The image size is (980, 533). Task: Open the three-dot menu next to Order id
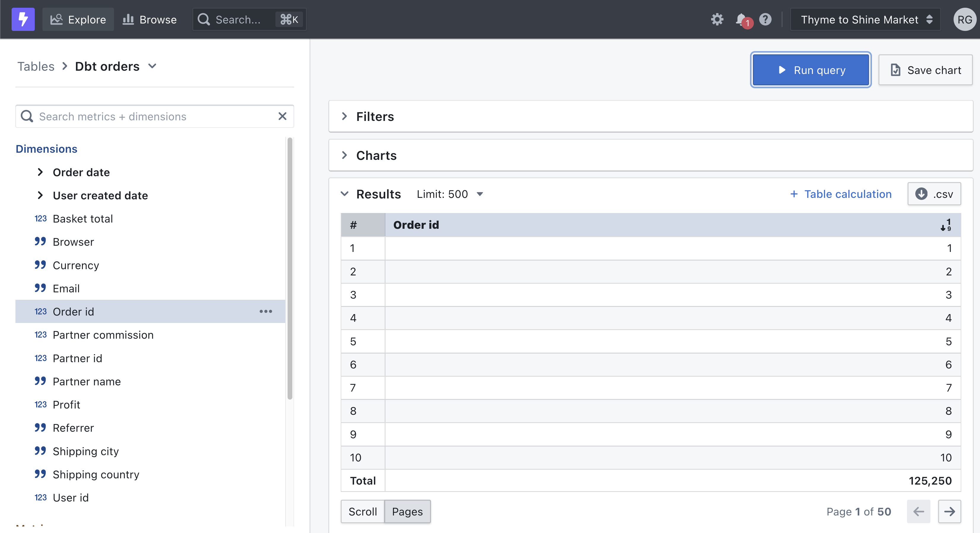(x=266, y=311)
